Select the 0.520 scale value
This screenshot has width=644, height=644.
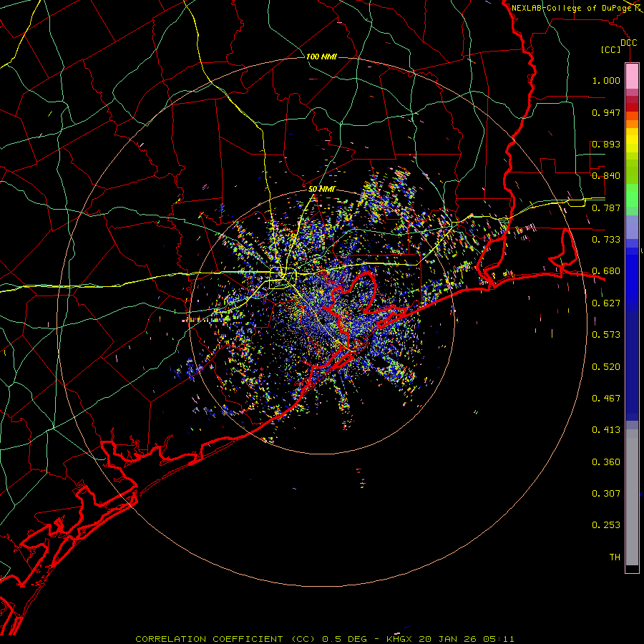[x=606, y=367]
